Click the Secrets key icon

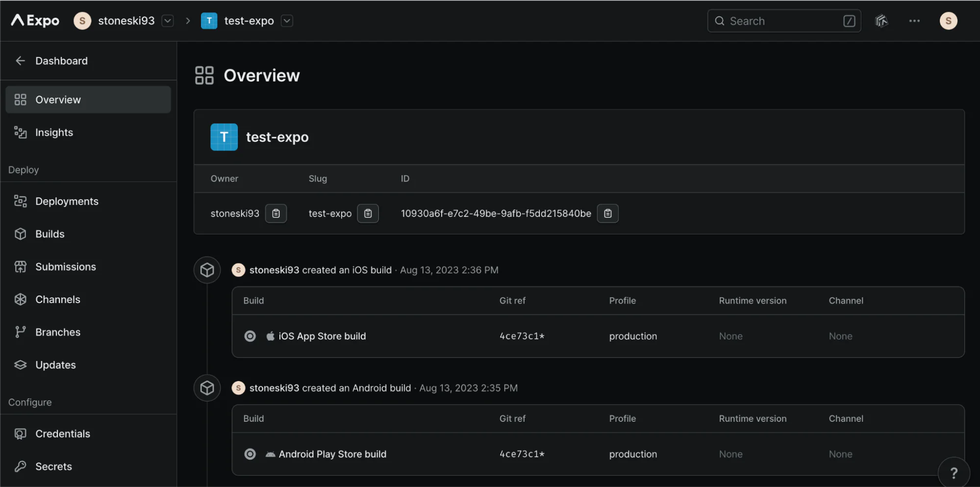[x=20, y=466]
